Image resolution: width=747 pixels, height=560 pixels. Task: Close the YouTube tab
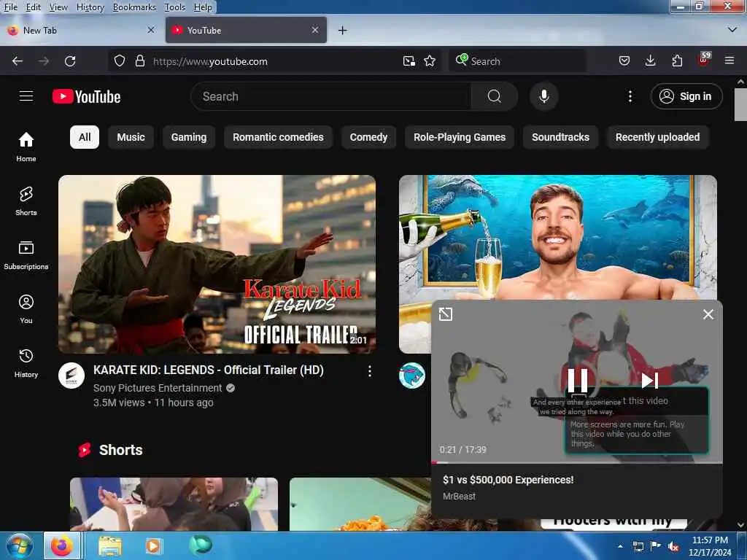pos(315,30)
